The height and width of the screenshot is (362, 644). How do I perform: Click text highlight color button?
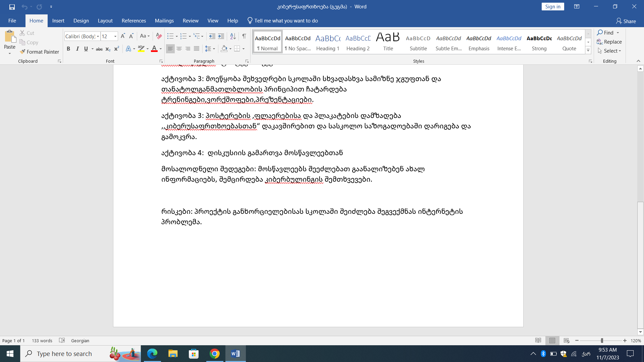point(141,49)
